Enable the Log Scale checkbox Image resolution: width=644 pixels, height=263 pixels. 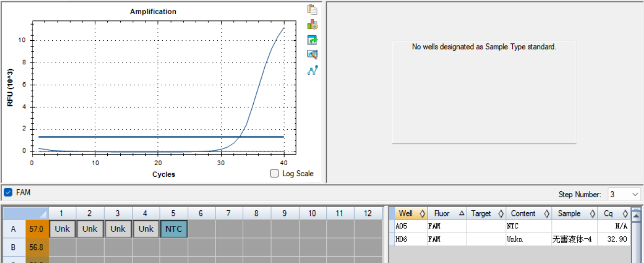tap(274, 174)
